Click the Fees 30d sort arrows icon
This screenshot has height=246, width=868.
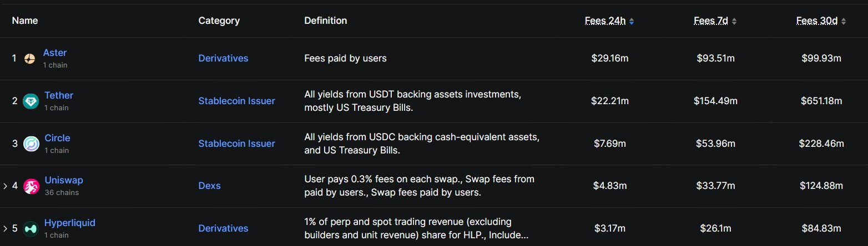(844, 21)
